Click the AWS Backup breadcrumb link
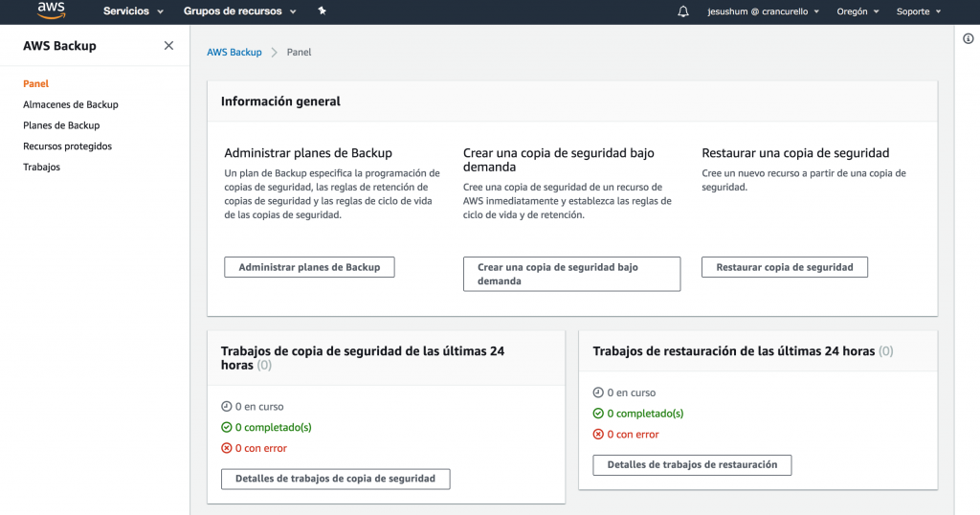Screen dimensions: 980x515 234,53
